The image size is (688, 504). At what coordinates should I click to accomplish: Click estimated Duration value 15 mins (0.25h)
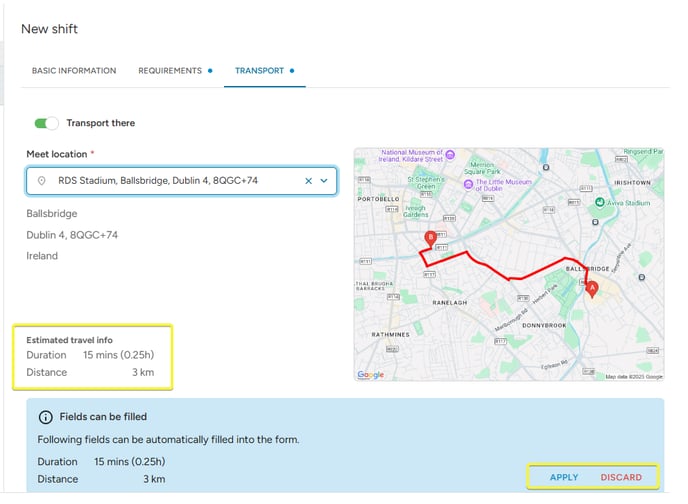[118, 355]
